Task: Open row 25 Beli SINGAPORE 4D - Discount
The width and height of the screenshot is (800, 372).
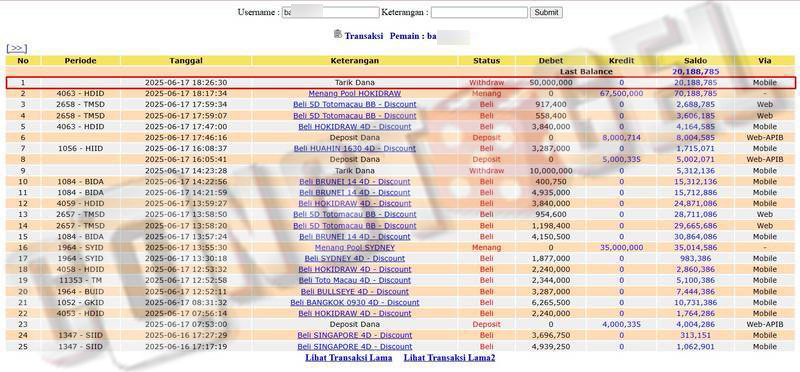Action: (x=355, y=346)
